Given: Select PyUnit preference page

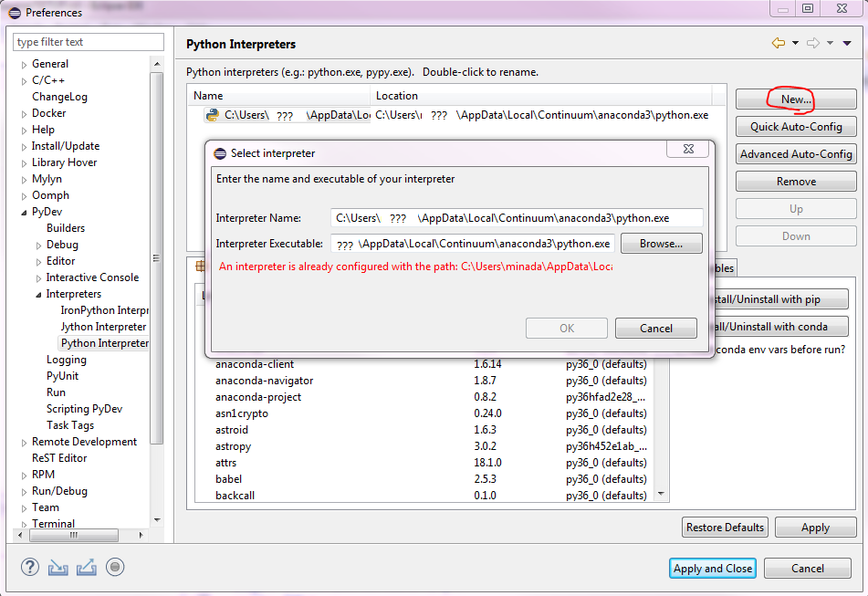Looking at the screenshot, I should click(62, 376).
